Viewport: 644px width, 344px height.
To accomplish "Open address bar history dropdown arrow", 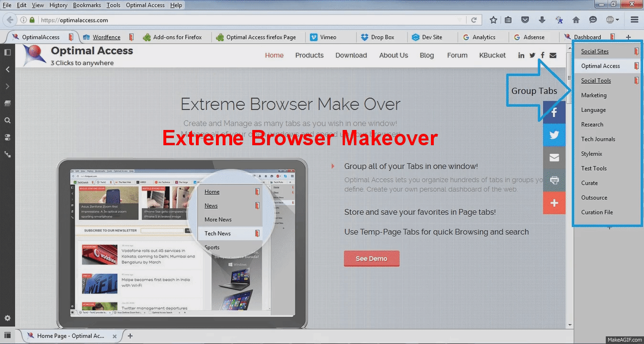I will pos(460,20).
